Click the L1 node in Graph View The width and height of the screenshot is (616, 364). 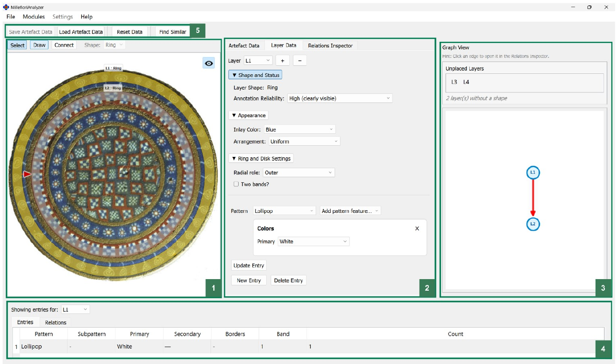click(x=533, y=172)
